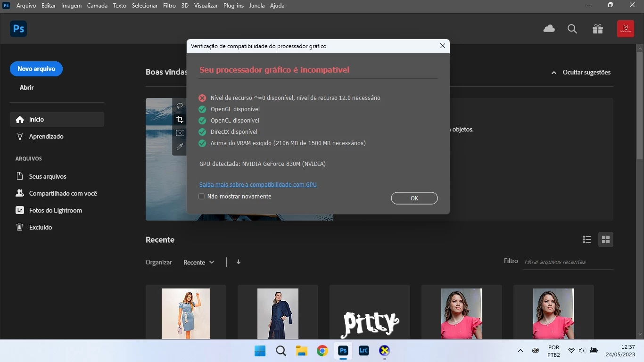Switch recent files to grid view
The height and width of the screenshot is (362, 644).
coord(606,239)
